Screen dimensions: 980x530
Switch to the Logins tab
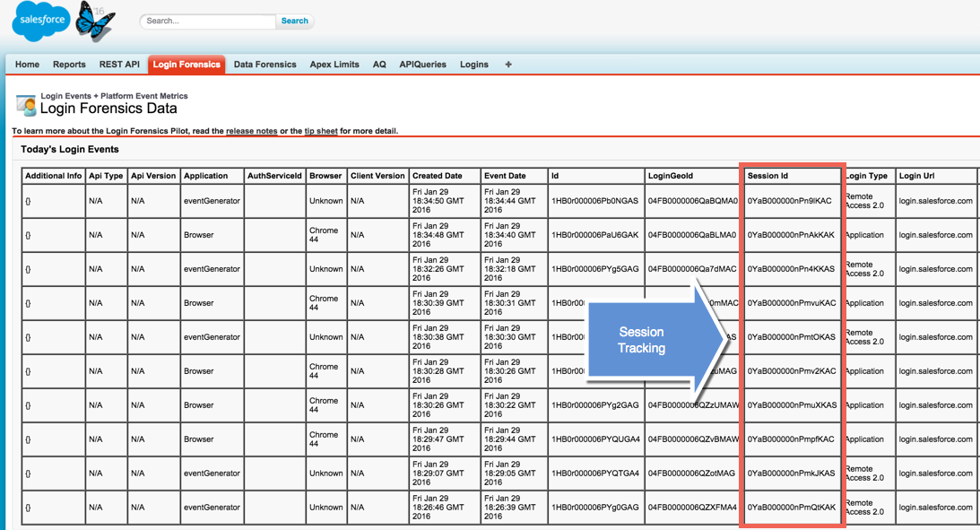click(473, 64)
